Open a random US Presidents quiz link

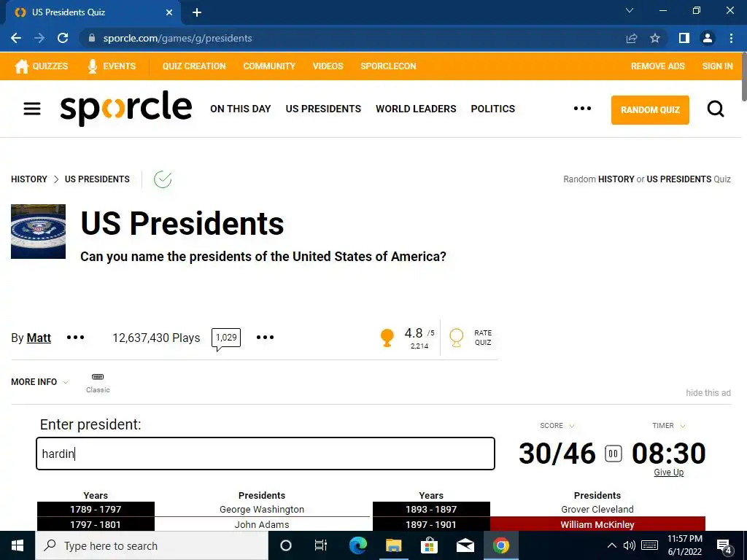[x=679, y=179]
